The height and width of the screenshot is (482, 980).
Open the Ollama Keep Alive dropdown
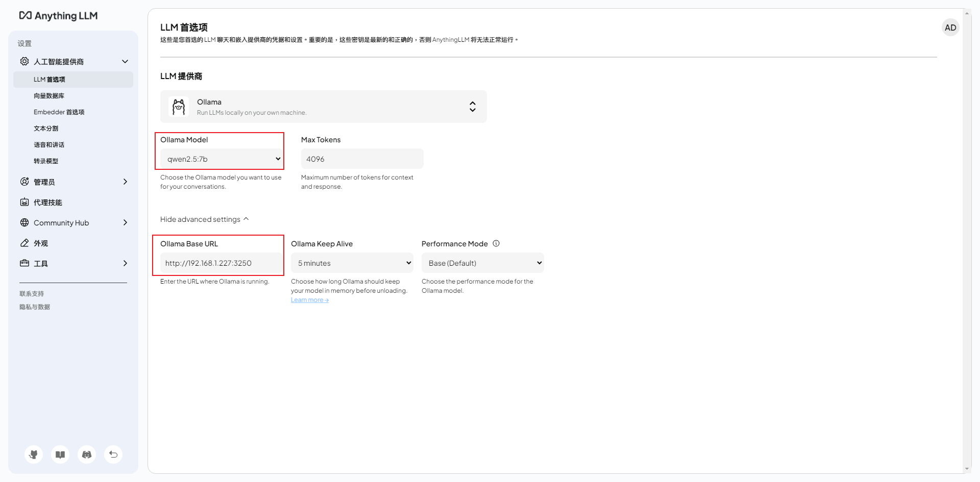[x=352, y=263]
